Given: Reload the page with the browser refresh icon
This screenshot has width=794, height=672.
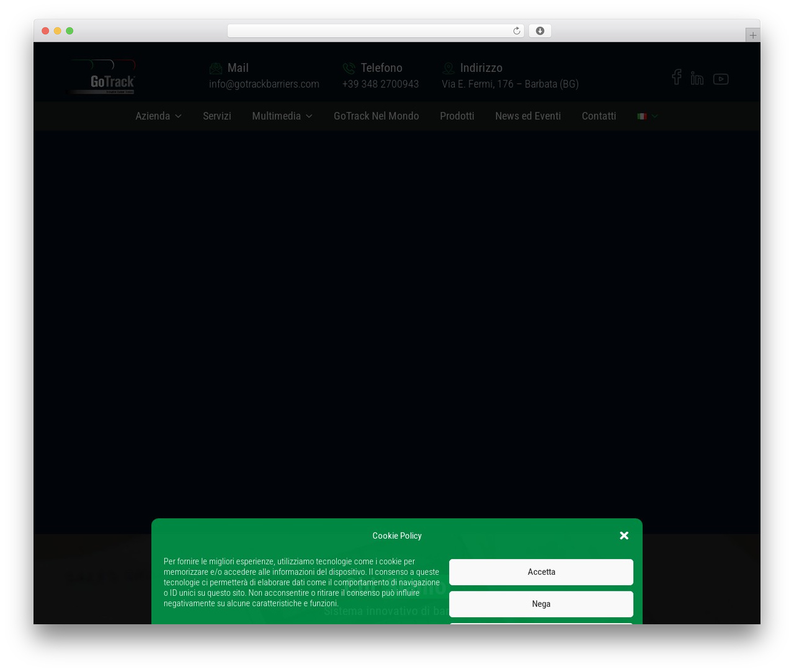Looking at the screenshot, I should tap(517, 31).
